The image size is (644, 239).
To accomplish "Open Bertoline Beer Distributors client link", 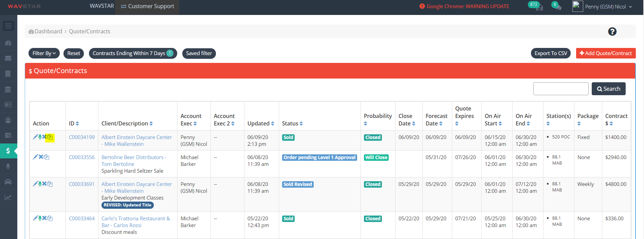I will point(134,161).
